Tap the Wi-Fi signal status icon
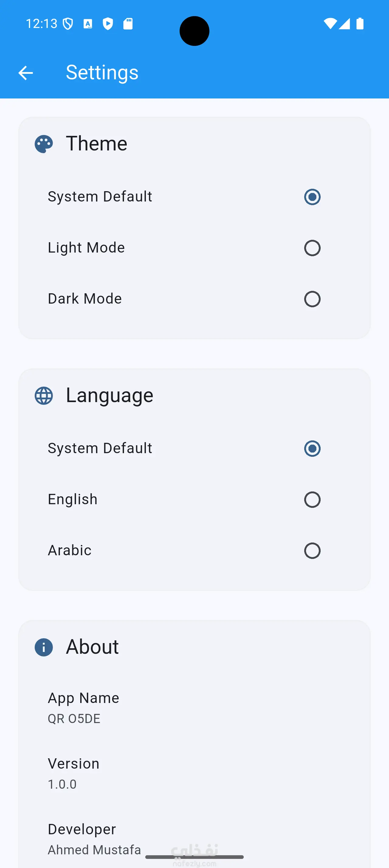This screenshot has height=868, width=389. point(330,24)
